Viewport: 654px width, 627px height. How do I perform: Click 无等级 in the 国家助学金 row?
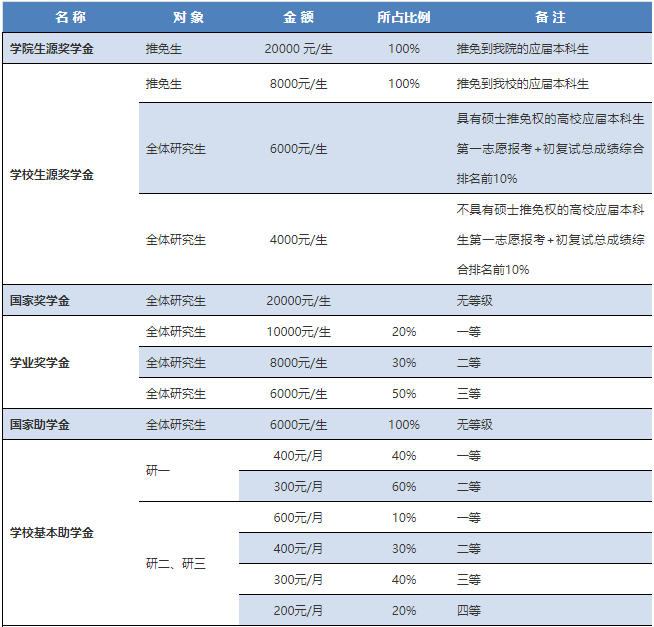(x=474, y=425)
